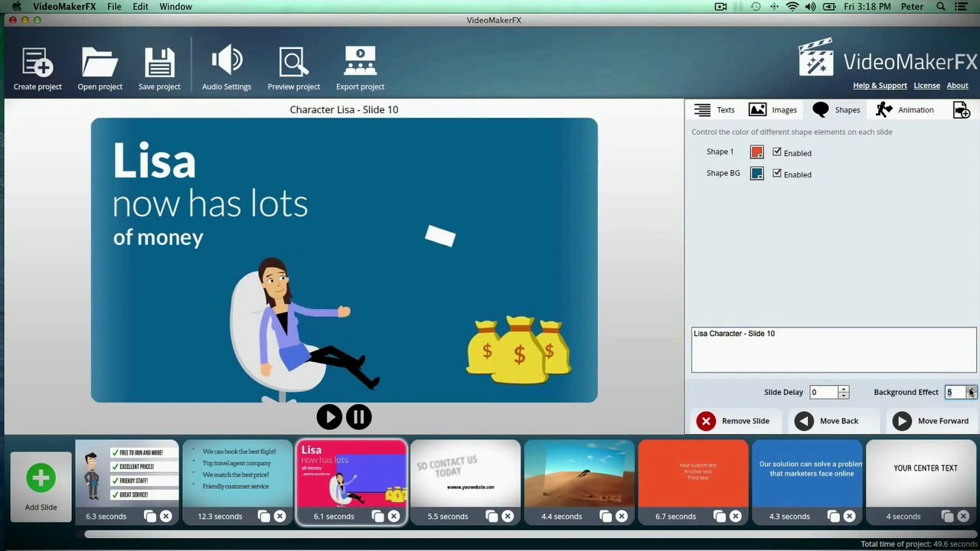
Task: Click the slide notes text box
Action: 834,350
